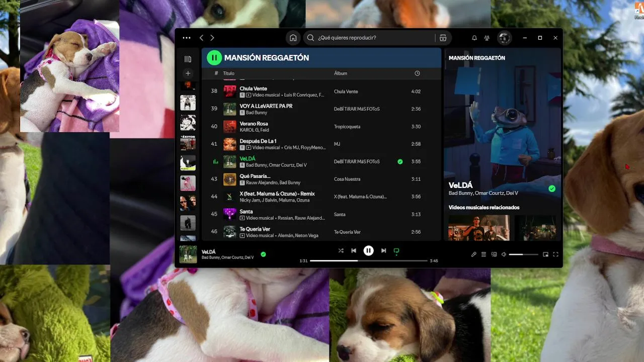Viewport: 644px width, 362px height.
Task: Toggle repeat mode
Action: click(x=396, y=250)
